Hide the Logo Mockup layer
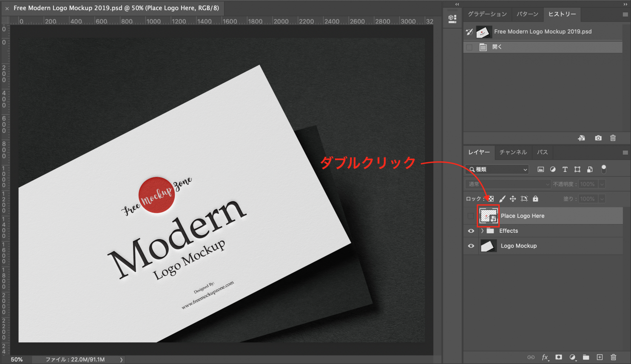The width and height of the screenshot is (631, 364). pyautogui.click(x=470, y=245)
